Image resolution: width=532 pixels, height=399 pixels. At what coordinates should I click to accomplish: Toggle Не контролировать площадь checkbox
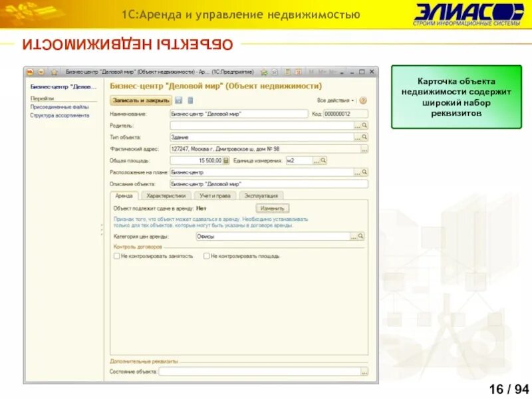(x=206, y=256)
